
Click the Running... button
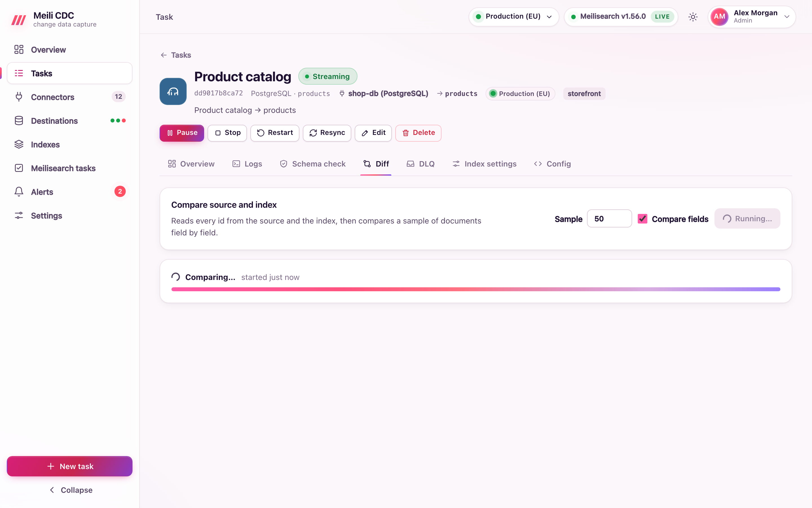pyautogui.click(x=747, y=219)
